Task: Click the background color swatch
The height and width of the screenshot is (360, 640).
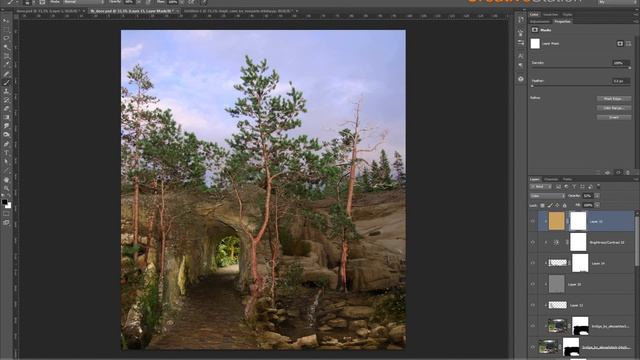Action: (8, 205)
